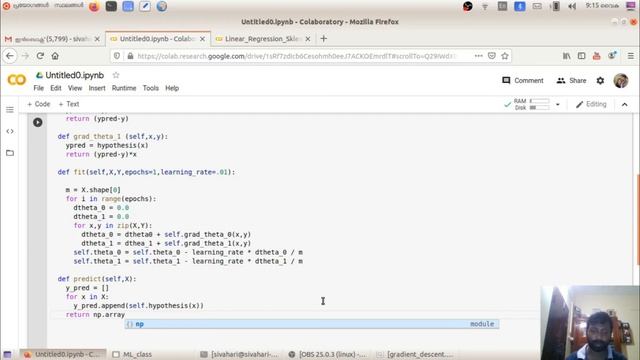The width and height of the screenshot is (640, 360).
Task: Click the 'def predict(self,X):' code line
Action: click(97, 279)
